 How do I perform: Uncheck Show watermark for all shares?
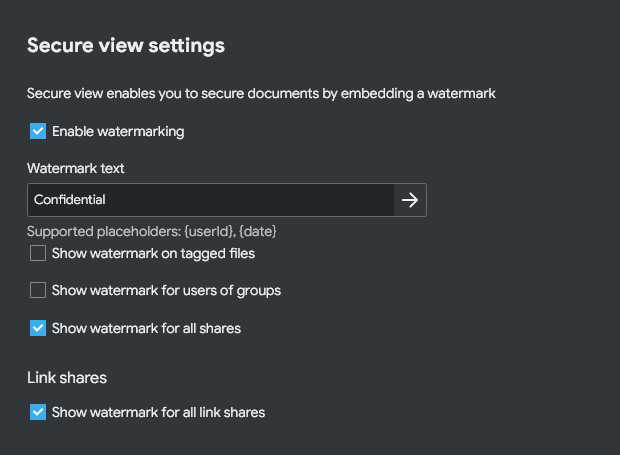[x=38, y=328]
